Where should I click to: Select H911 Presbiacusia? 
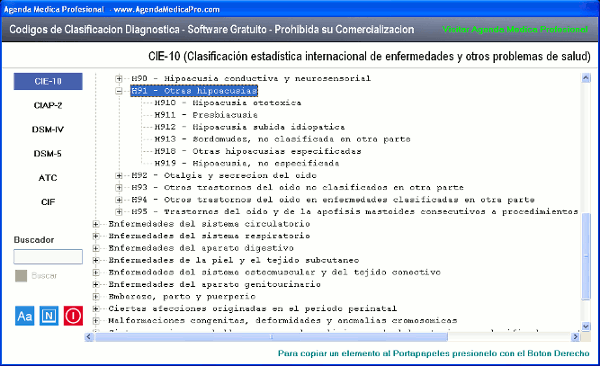(x=206, y=115)
